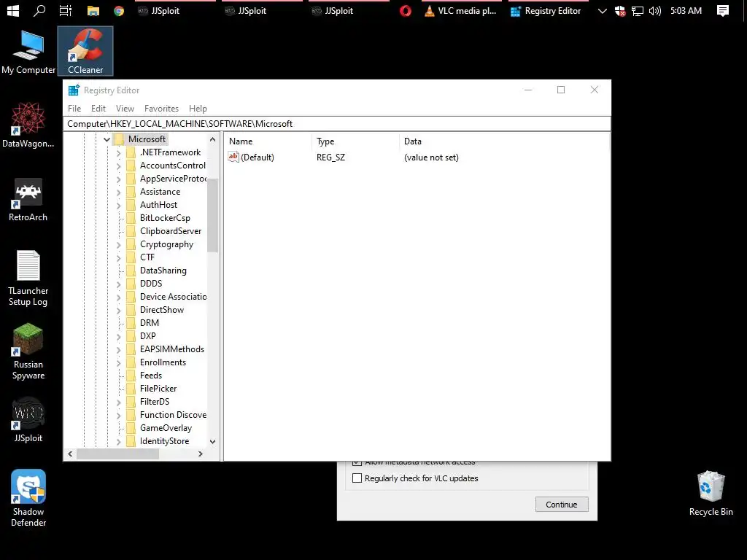Open taskbar search magnifier

tap(39, 10)
